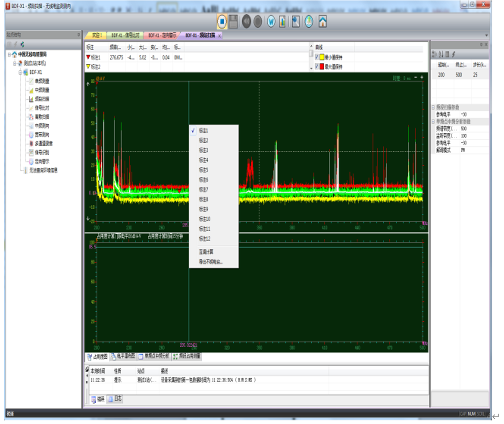Toggle the red 最大值保持 curve checkbox

coord(316,67)
